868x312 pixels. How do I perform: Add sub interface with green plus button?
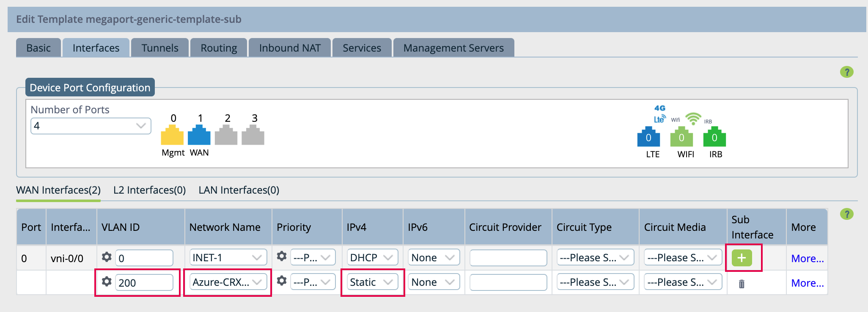point(742,258)
